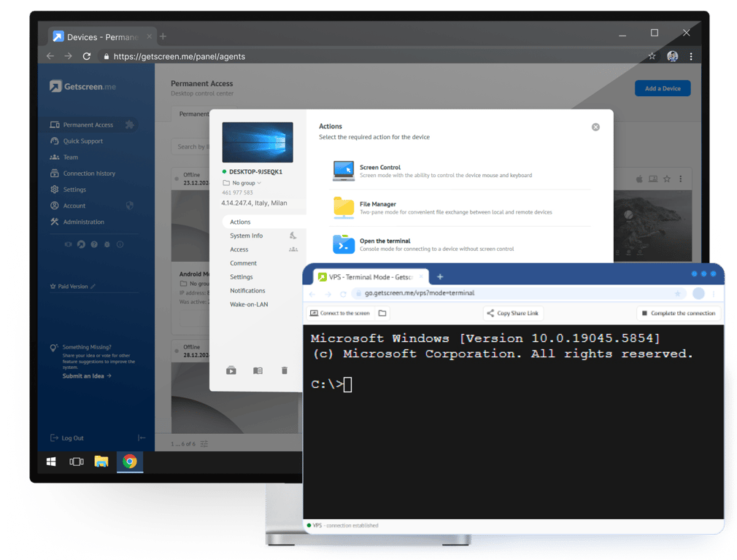
Task: Click the terminal prompt icon
Action: [x=344, y=244]
